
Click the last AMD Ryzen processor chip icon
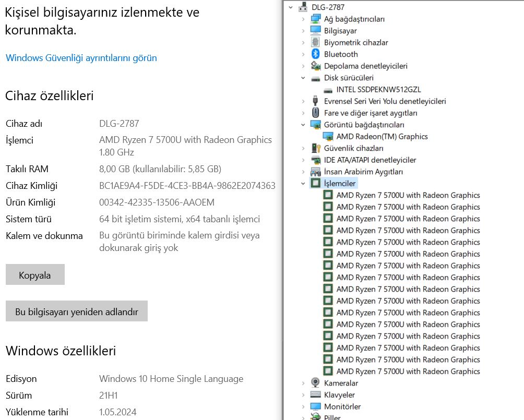pyautogui.click(x=328, y=371)
